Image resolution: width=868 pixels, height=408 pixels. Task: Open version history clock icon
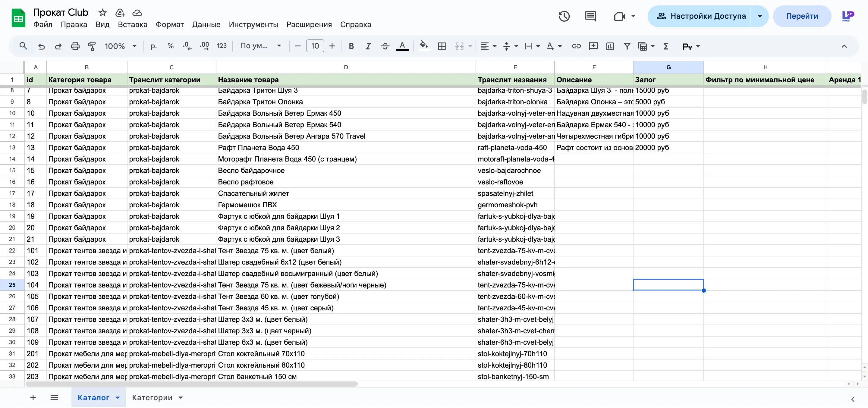(564, 16)
